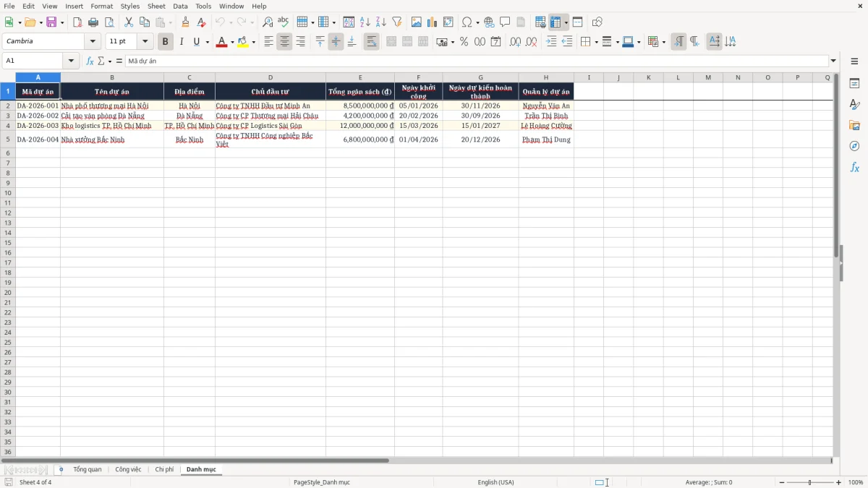Toggle Center Horizontally alignment
Viewport: 868px width, 488px height.
pos(285,42)
